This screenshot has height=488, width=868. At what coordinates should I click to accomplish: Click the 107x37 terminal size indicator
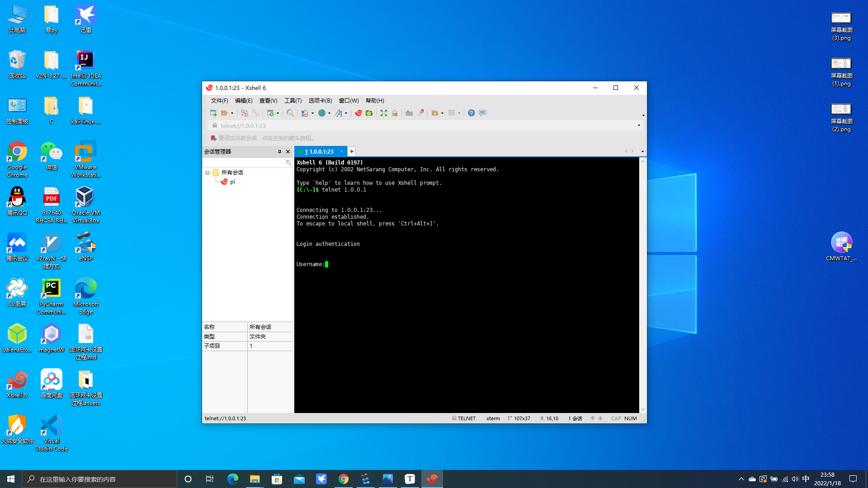[519, 418]
